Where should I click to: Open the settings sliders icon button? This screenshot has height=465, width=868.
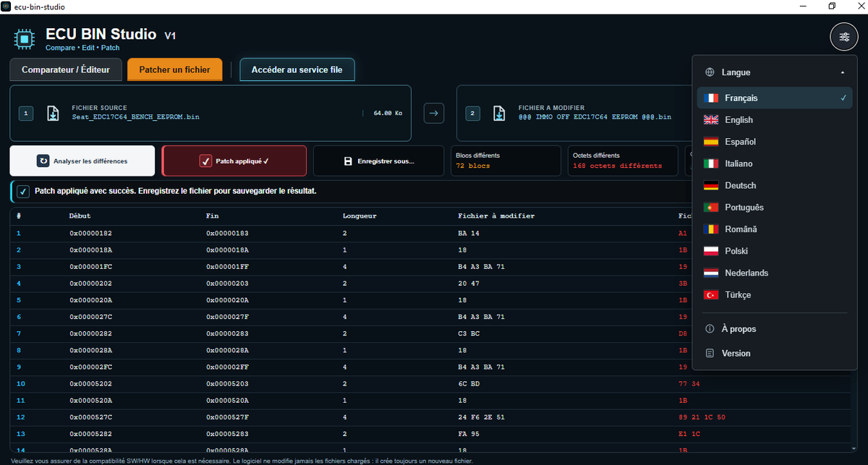[844, 37]
